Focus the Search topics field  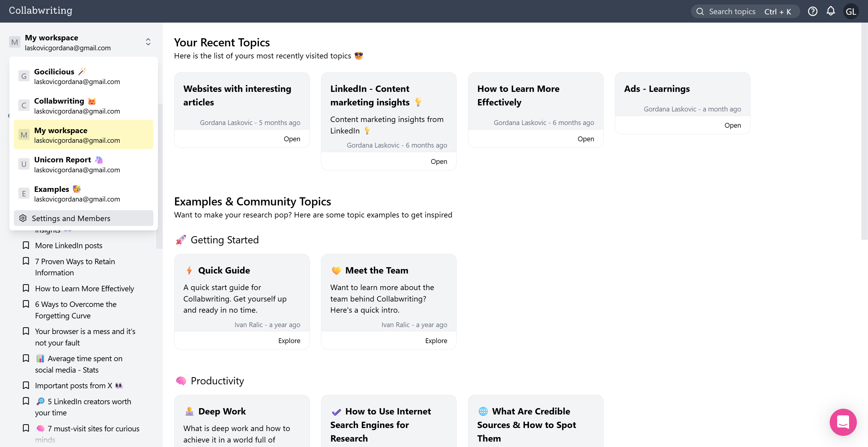pyautogui.click(x=745, y=11)
